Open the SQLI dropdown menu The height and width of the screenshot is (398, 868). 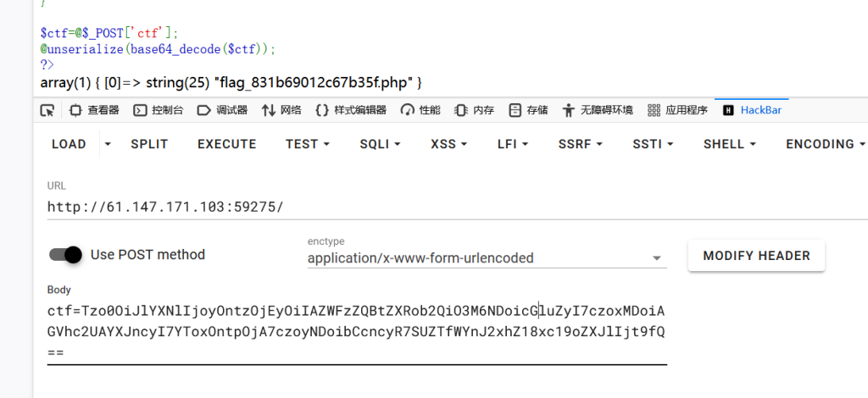coord(379,144)
